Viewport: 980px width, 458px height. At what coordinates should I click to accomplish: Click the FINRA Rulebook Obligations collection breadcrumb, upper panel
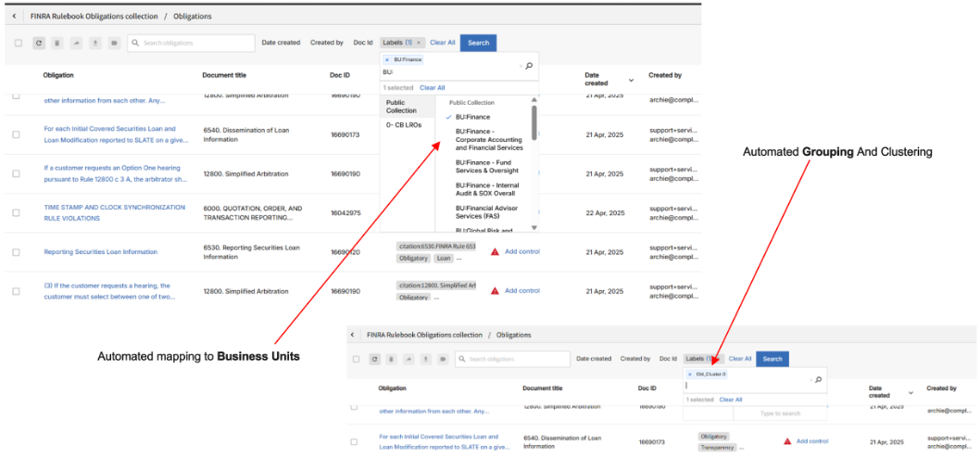click(94, 17)
